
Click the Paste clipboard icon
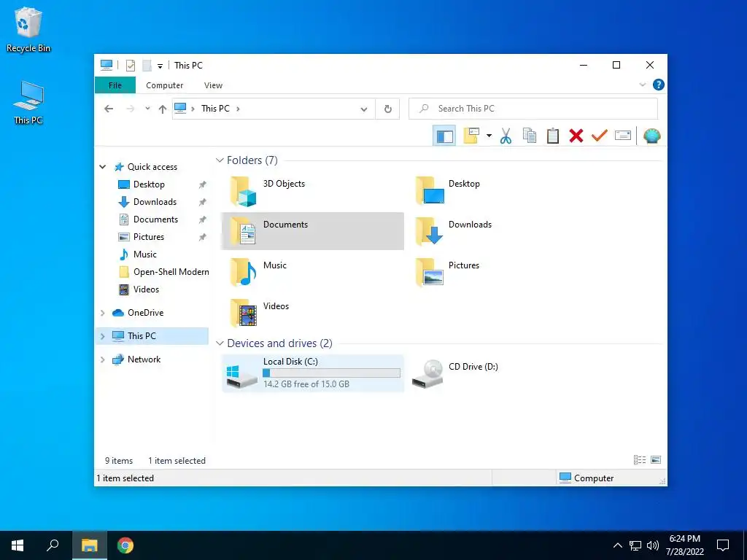553,136
